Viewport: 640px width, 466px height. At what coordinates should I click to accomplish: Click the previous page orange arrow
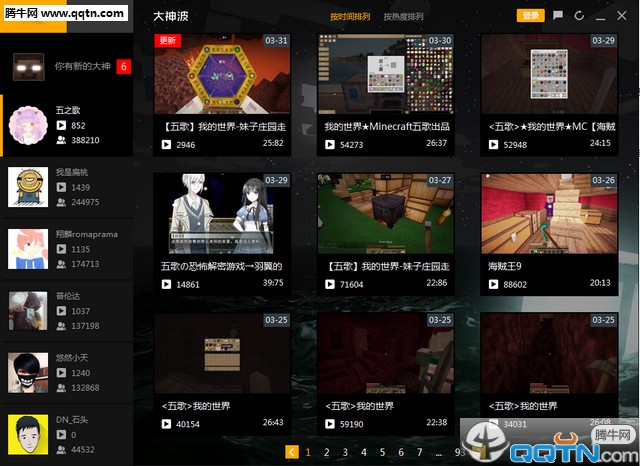pos(291,452)
